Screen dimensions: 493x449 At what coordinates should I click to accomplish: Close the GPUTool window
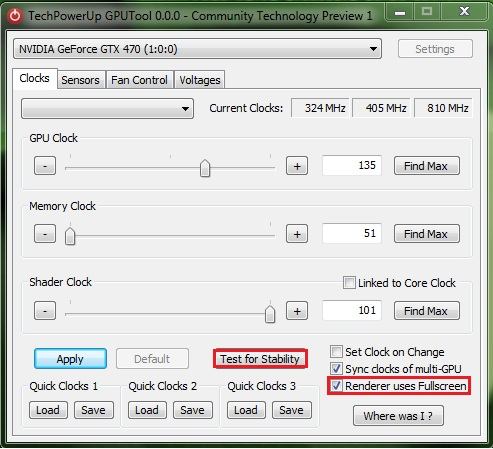(x=465, y=12)
